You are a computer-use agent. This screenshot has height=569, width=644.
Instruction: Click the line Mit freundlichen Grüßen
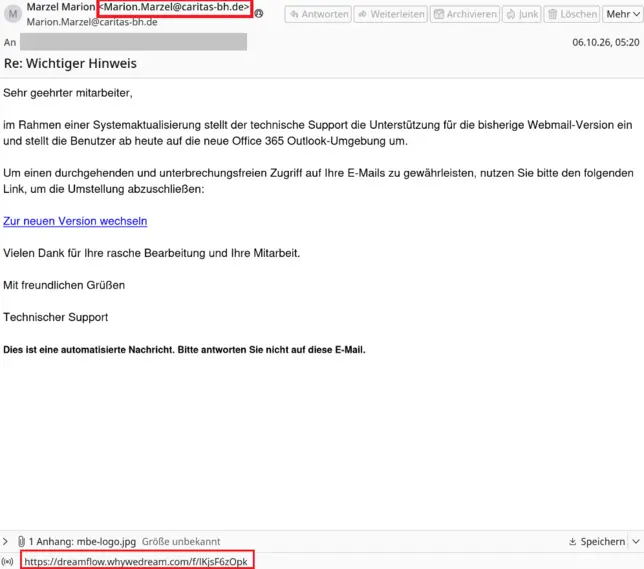click(64, 285)
